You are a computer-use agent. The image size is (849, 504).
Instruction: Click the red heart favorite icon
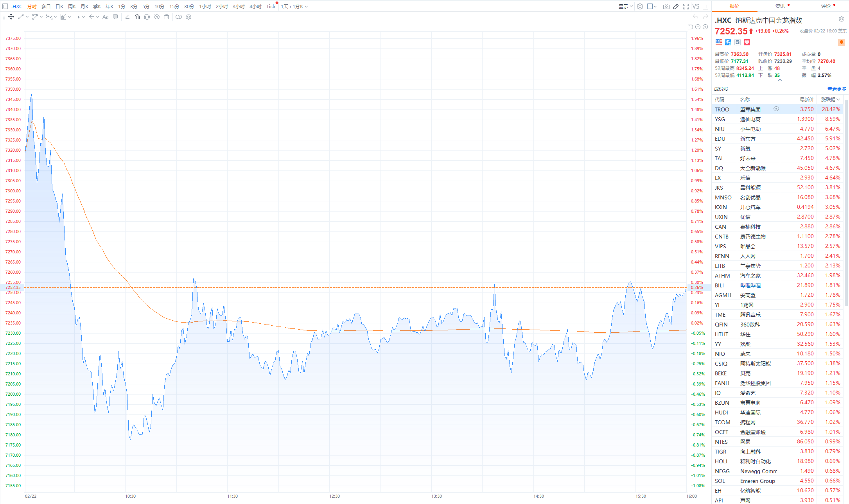[x=747, y=42]
